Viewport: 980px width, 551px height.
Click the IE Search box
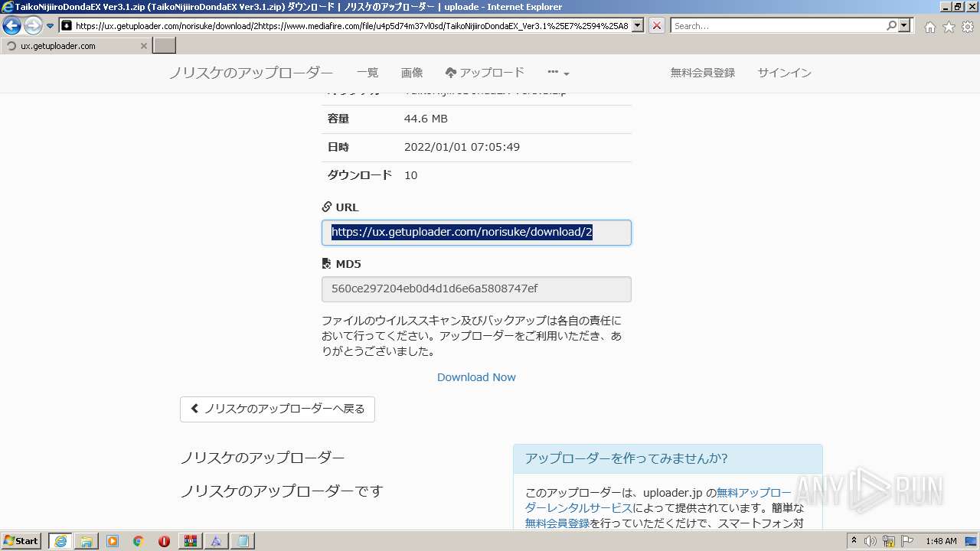tap(778, 25)
